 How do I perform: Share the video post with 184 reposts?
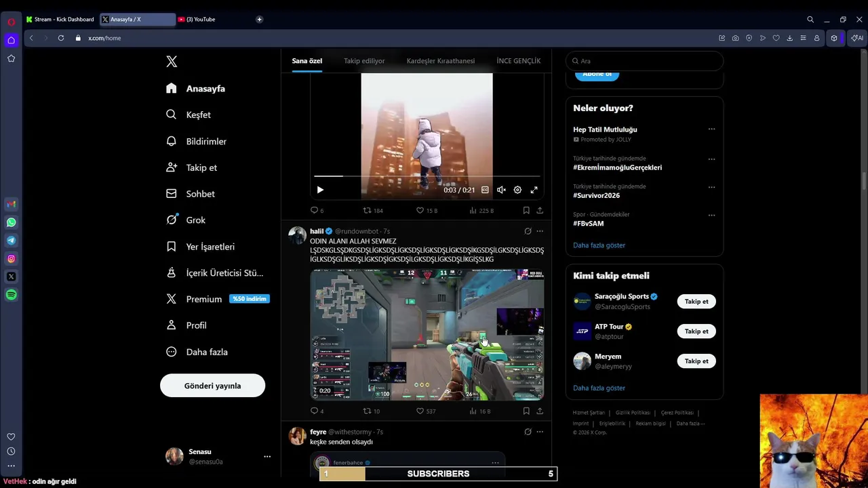click(540, 210)
